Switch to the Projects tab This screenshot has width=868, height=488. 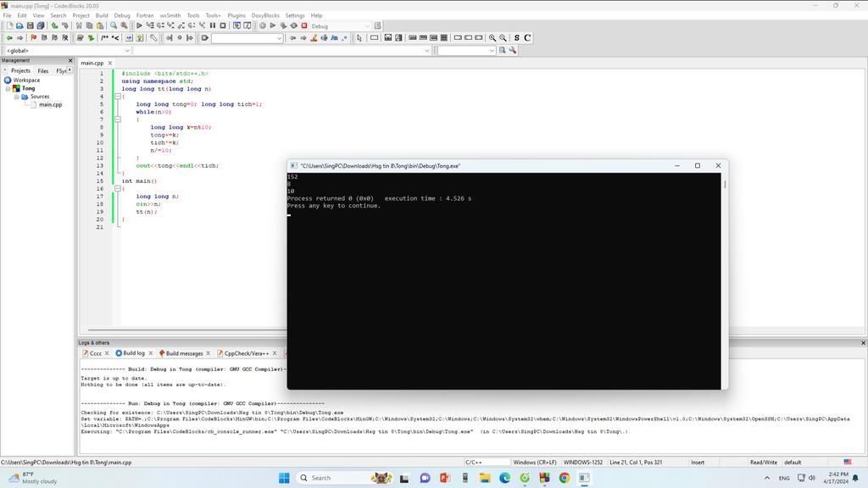(20, 71)
